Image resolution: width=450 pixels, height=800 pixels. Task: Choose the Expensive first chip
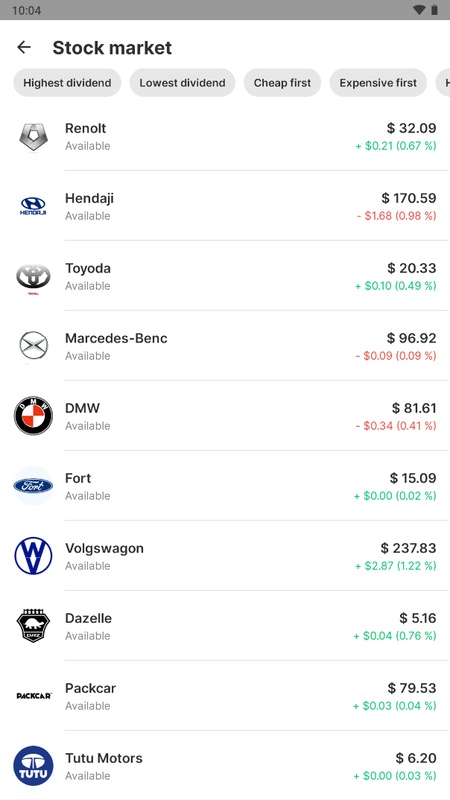378,83
